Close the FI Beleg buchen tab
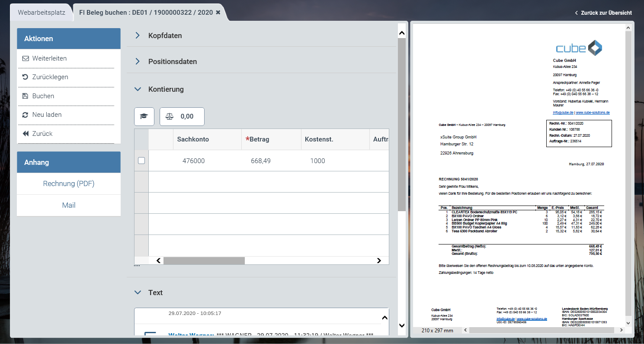 218,13
